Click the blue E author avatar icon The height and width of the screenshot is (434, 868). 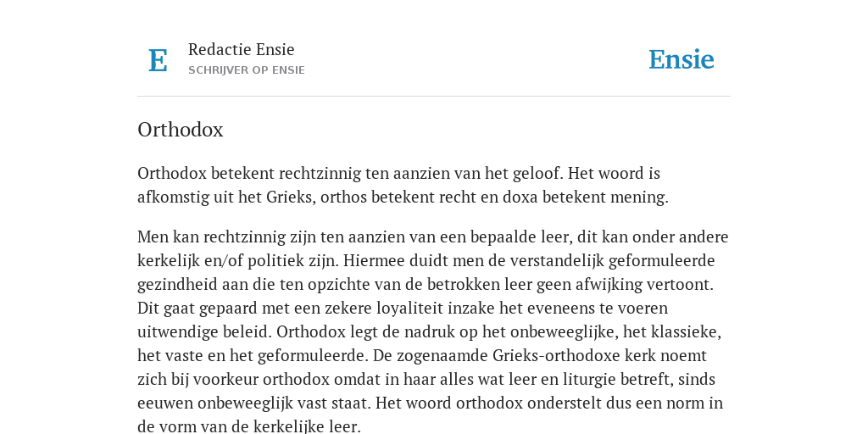pos(158,60)
